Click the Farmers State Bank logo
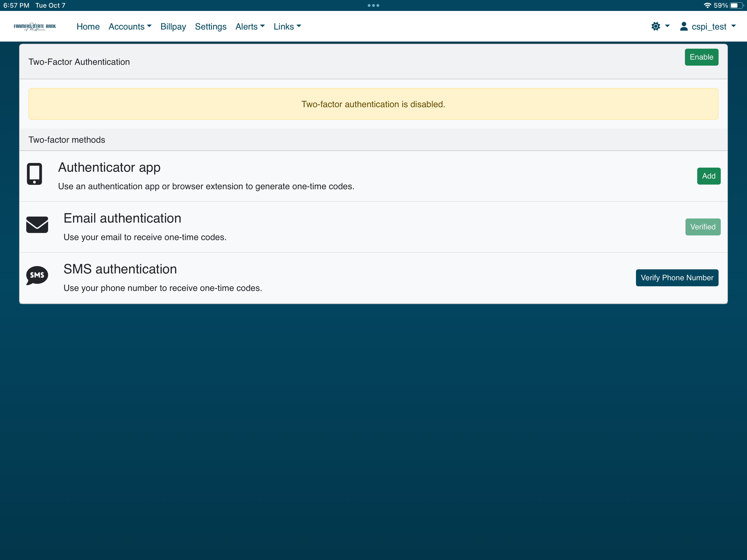The height and width of the screenshot is (560, 747). (35, 26)
